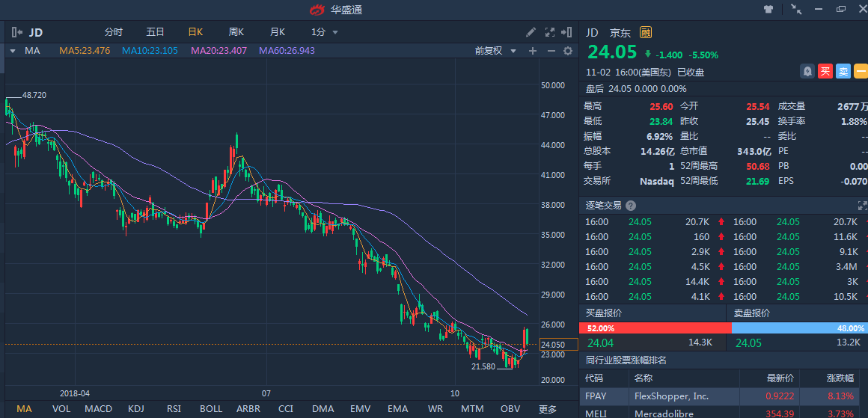
Task: Click the 21.580 low price marker
Action: click(483, 366)
